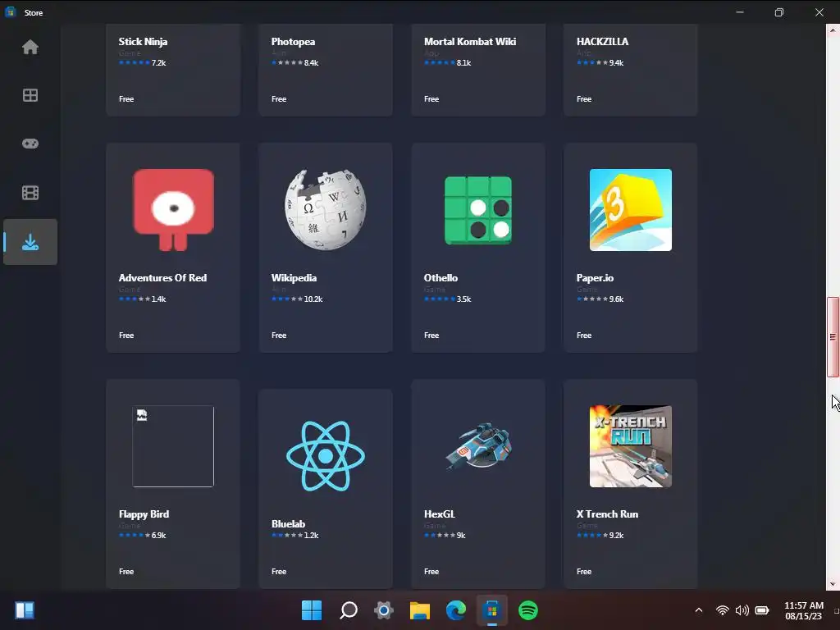Click the Adventures Of Red 1.4k rating

tap(143, 299)
